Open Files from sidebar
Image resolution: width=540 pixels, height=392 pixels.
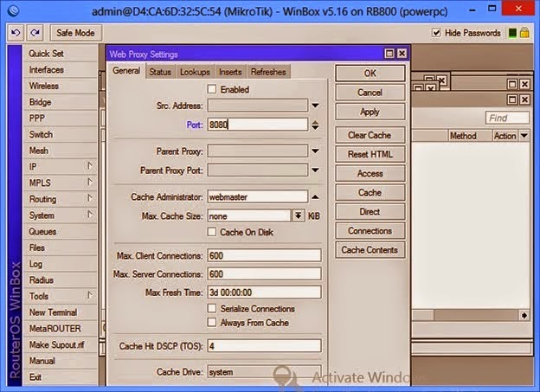(x=61, y=247)
